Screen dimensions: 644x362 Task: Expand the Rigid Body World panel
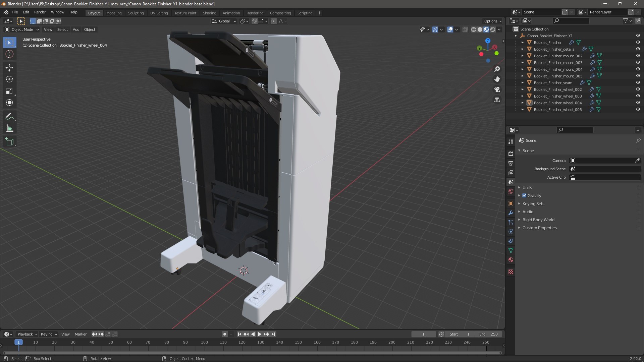coord(538,220)
